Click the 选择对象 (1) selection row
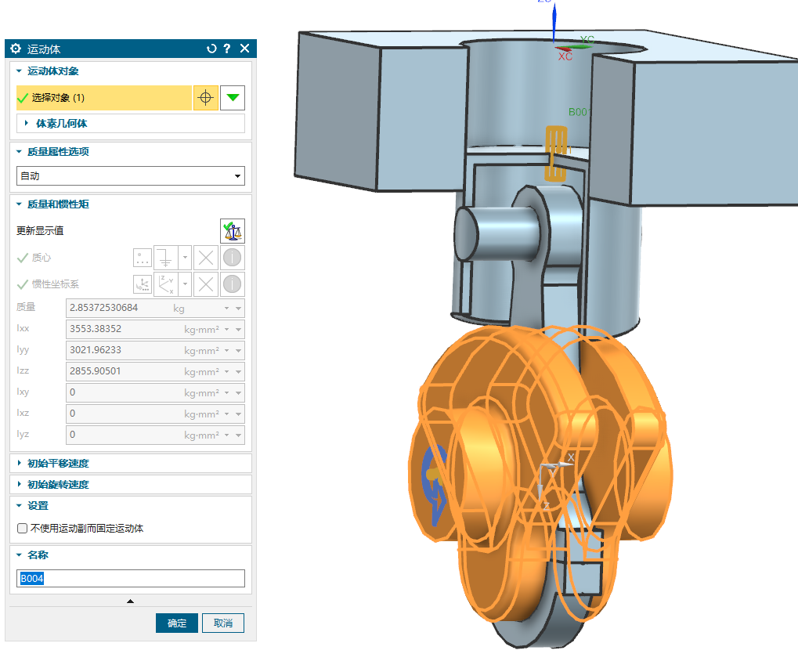This screenshot has width=798, height=672. (103, 98)
